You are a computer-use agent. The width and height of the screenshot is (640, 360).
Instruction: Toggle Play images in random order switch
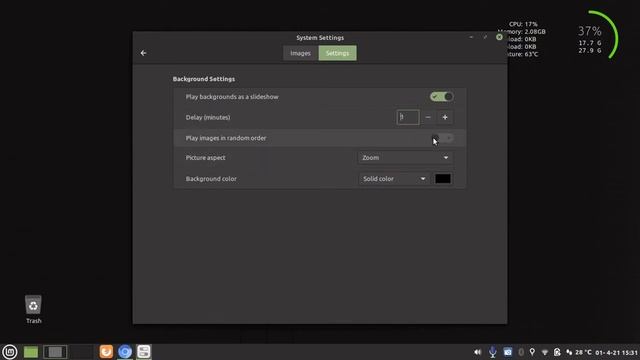(442, 138)
